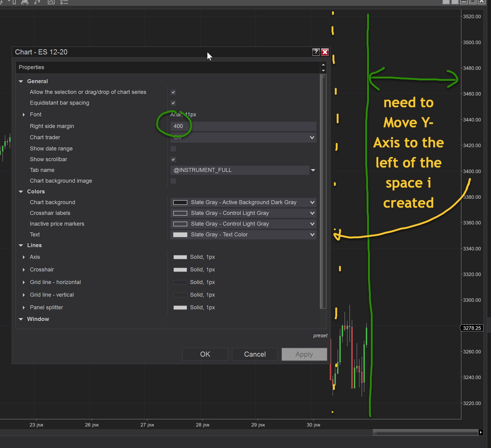Screen dimensions: 491x448
Task: Click the help question mark icon
Action: click(316, 52)
